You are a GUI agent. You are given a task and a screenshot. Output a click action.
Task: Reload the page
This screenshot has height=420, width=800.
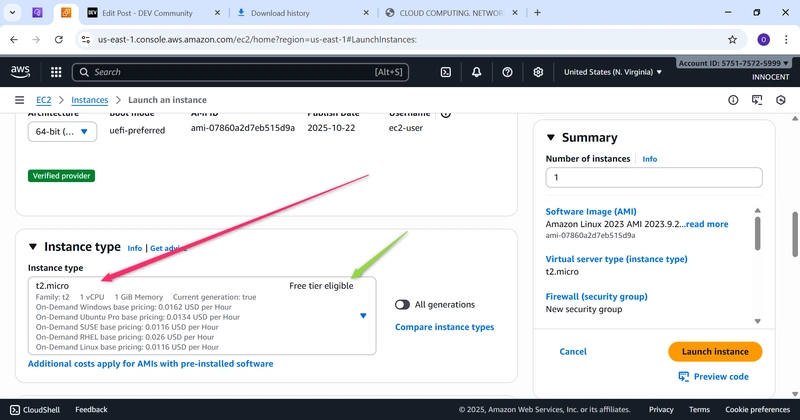tap(59, 39)
